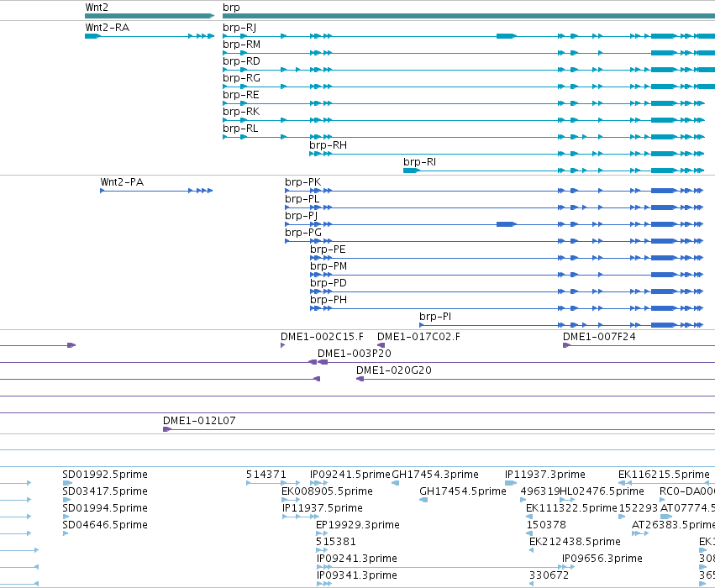Click the brp-PI protein label
Screen dimensions: 715x588
point(435,317)
